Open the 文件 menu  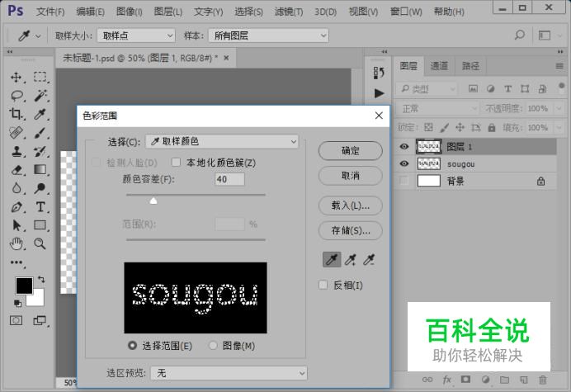[50, 12]
